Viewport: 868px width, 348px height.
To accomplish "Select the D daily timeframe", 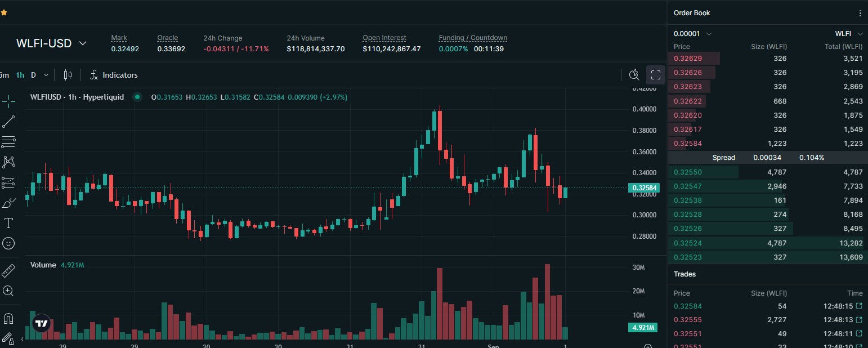I will (x=33, y=75).
